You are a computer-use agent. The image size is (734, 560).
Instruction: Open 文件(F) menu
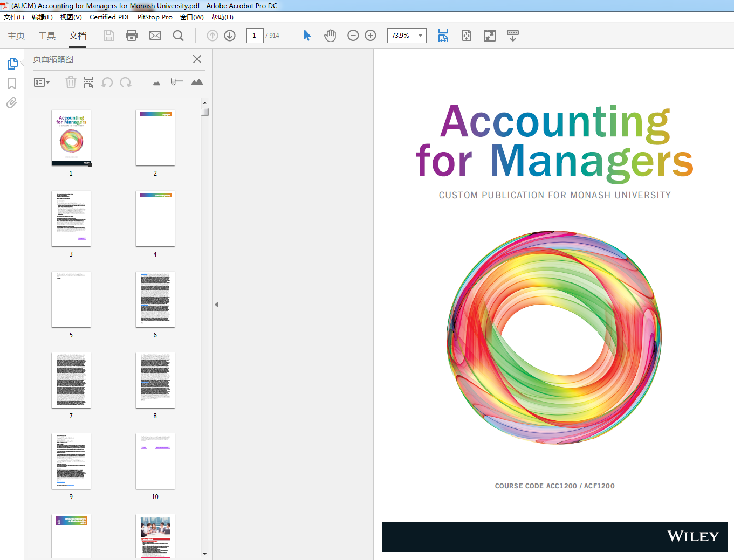click(x=14, y=17)
